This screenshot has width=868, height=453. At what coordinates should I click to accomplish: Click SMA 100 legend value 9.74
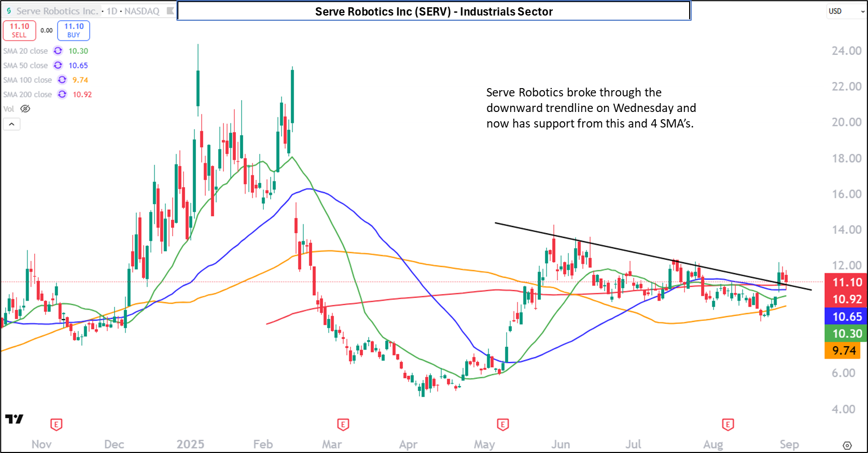[80, 80]
